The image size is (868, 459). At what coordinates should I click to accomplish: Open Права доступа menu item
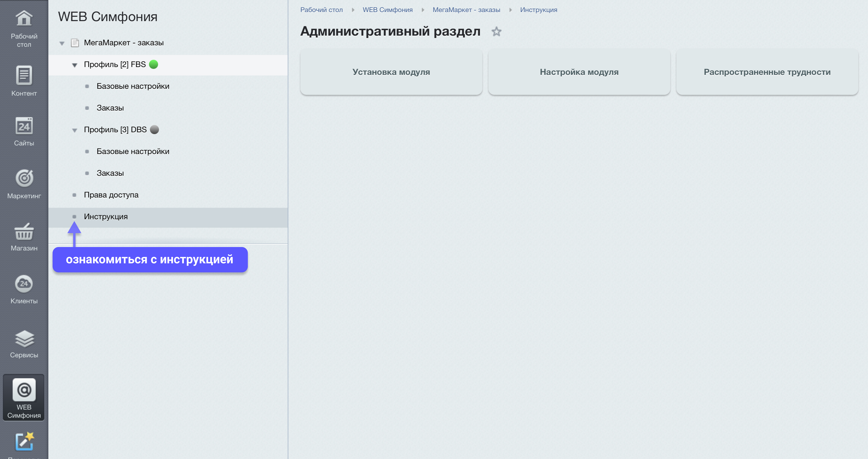(111, 195)
